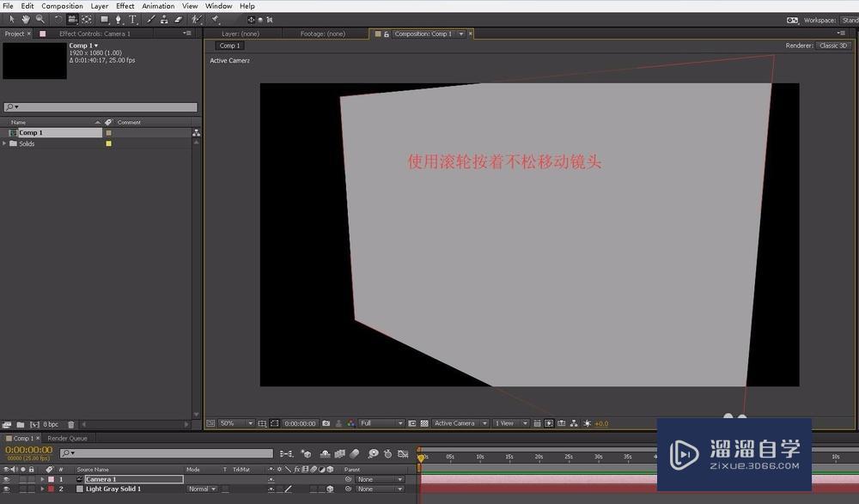Open the File menu
The width and height of the screenshot is (859, 504).
coord(8,5)
